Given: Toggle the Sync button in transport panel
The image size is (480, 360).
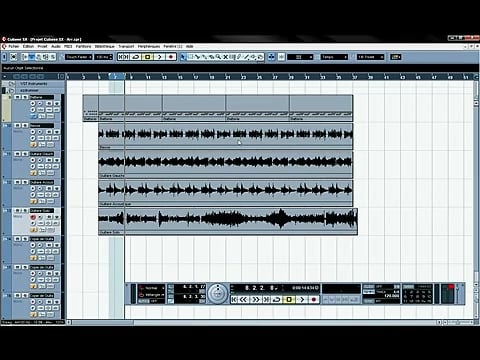Looking at the screenshot, I should [369, 301].
